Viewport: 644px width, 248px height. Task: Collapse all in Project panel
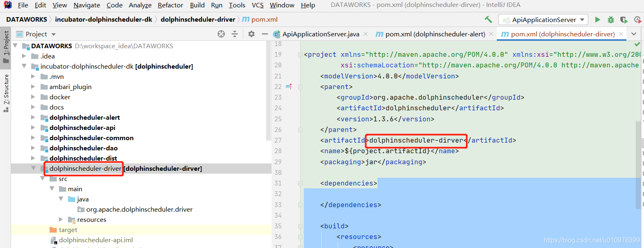(x=235, y=34)
